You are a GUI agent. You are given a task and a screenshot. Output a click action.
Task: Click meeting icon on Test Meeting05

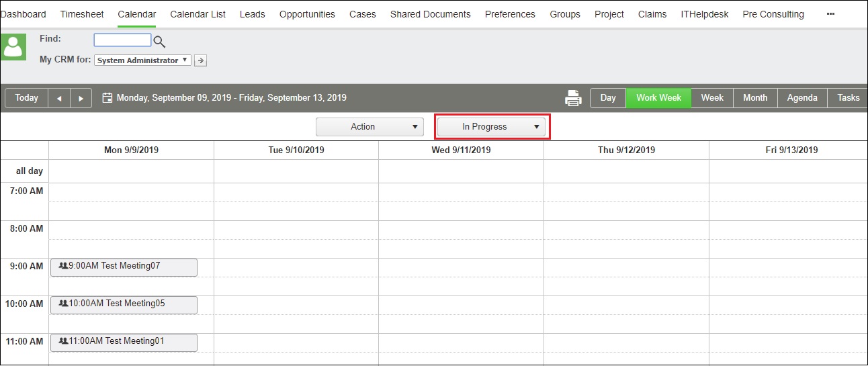click(x=64, y=304)
